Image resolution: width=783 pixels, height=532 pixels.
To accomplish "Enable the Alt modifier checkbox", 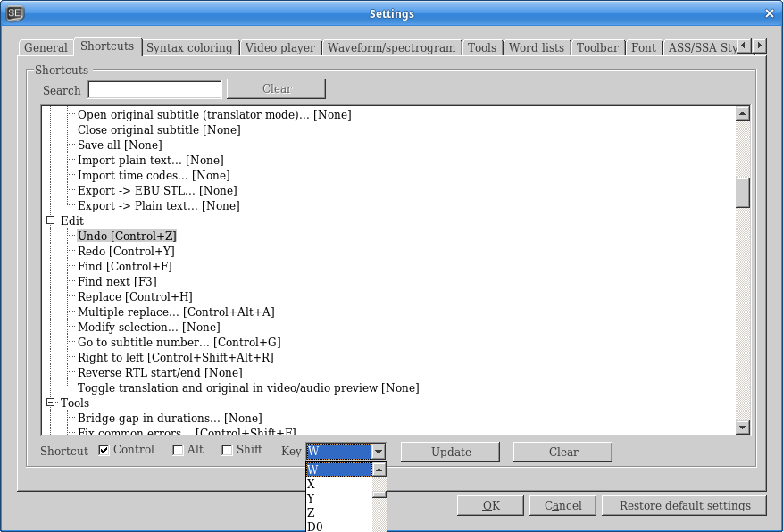I will (x=177, y=450).
